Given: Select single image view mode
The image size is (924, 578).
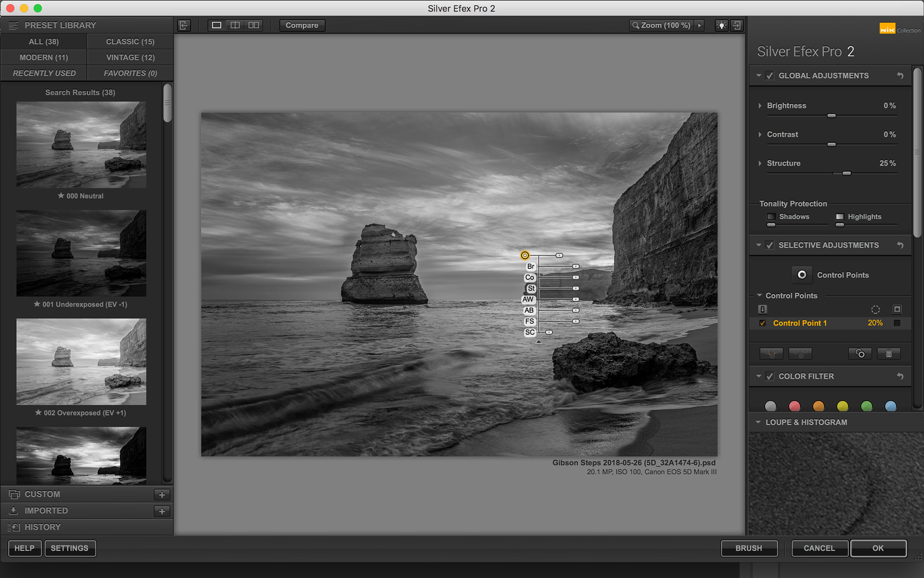Looking at the screenshot, I should pos(217,25).
